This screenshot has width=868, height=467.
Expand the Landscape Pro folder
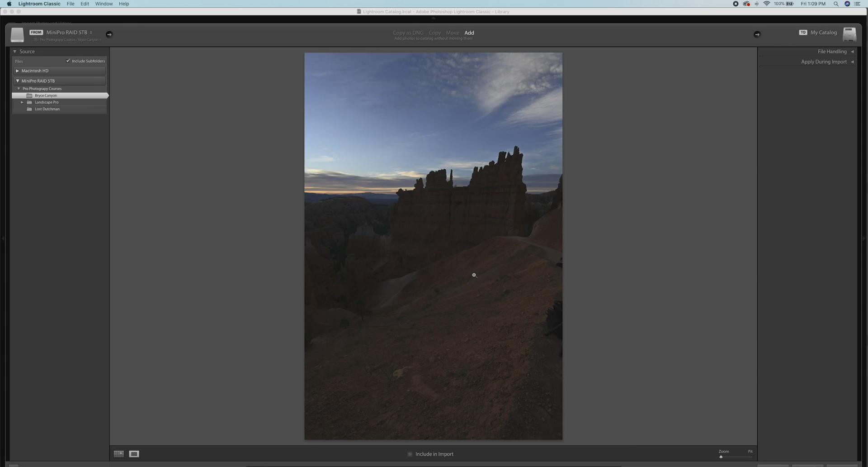[22, 102]
